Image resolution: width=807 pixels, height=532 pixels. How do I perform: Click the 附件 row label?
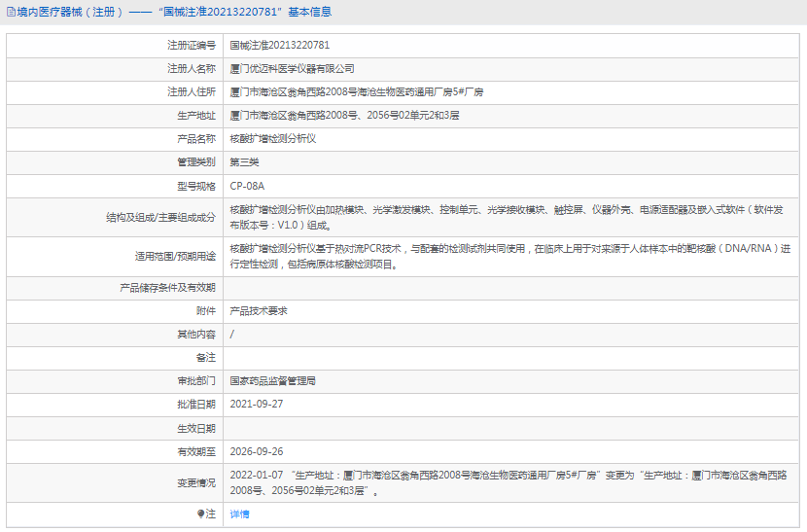click(x=206, y=311)
